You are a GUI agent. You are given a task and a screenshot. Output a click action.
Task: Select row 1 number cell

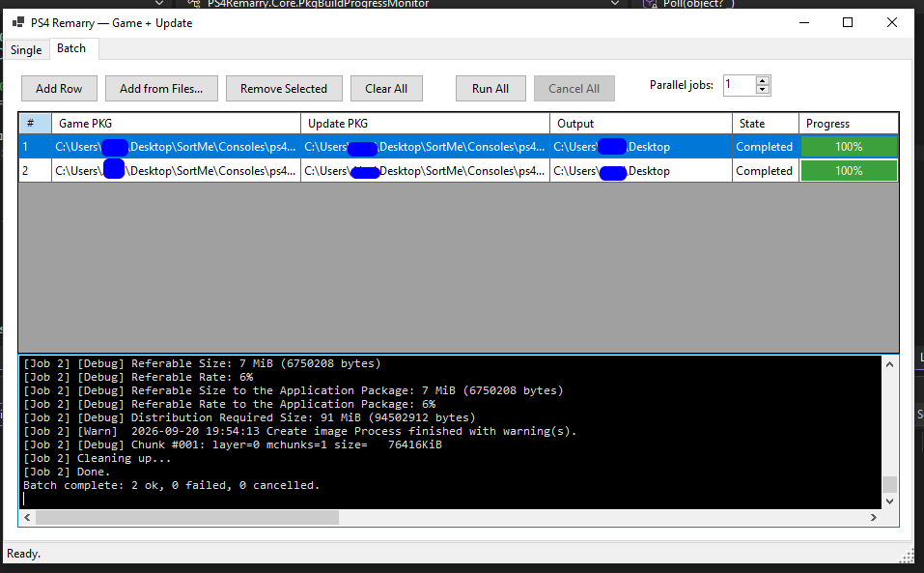pyautogui.click(x=36, y=147)
